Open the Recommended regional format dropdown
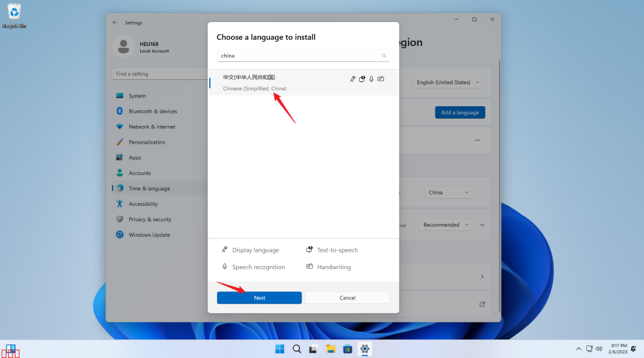The height and width of the screenshot is (358, 644). point(446,225)
